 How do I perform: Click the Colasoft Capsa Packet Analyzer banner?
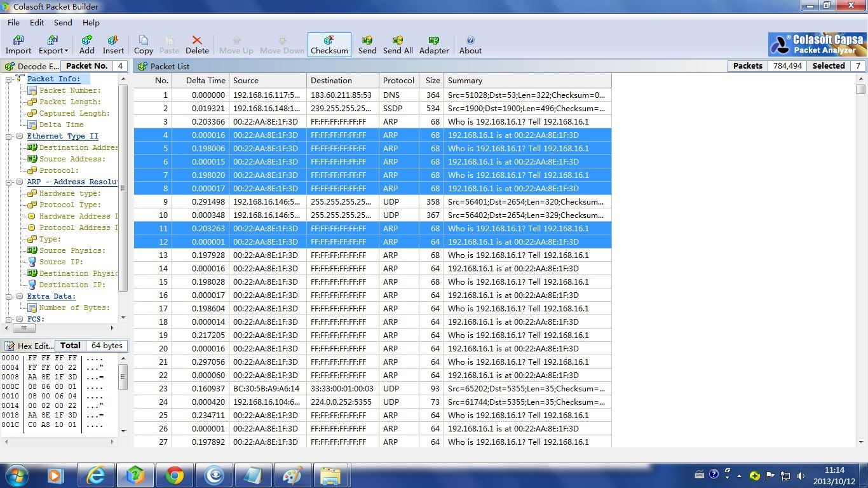817,44
